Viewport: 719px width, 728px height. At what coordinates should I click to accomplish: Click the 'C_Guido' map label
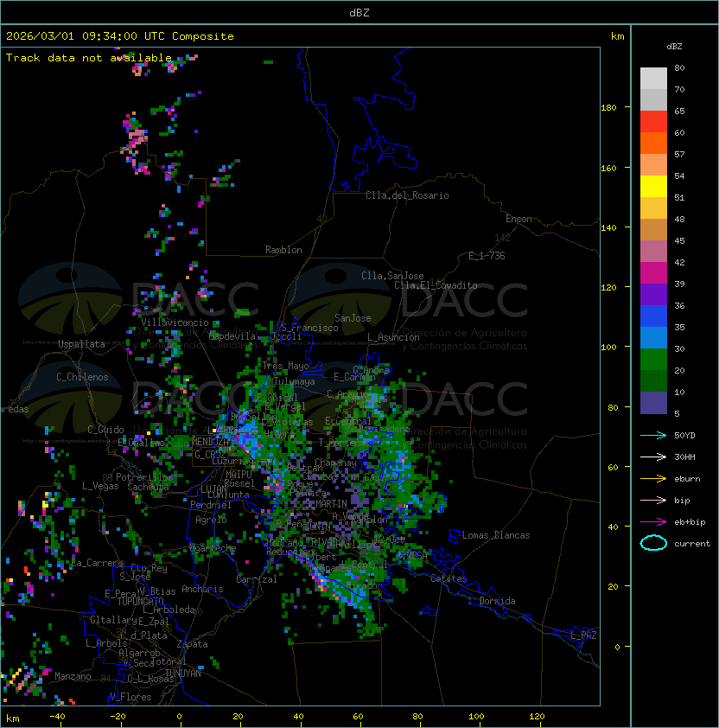point(105,430)
